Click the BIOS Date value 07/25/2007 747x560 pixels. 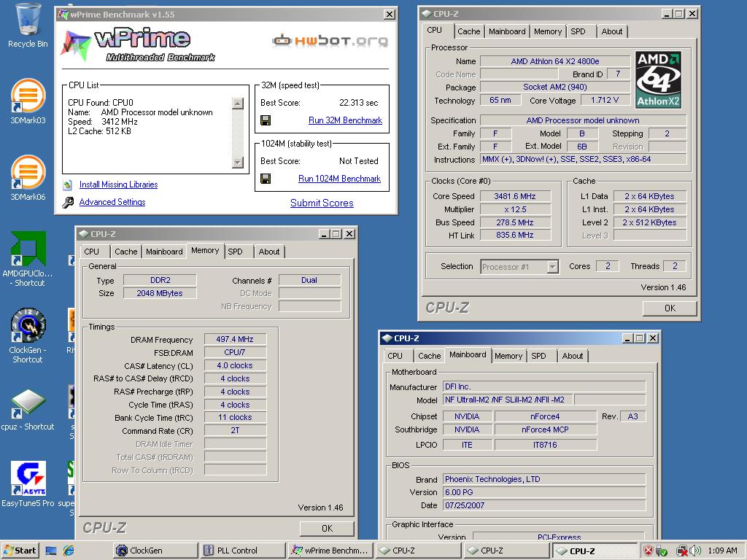(x=544, y=505)
